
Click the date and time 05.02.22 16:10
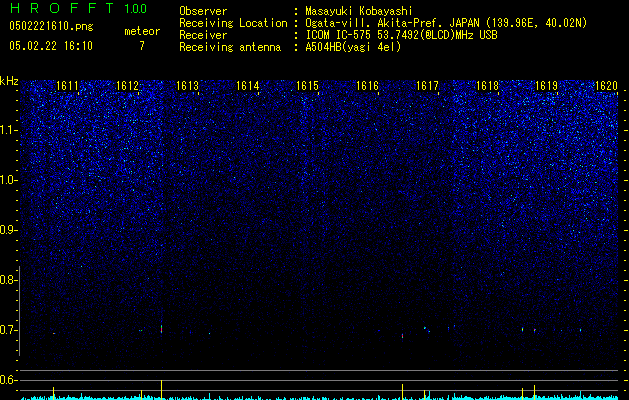pyautogui.click(x=51, y=46)
